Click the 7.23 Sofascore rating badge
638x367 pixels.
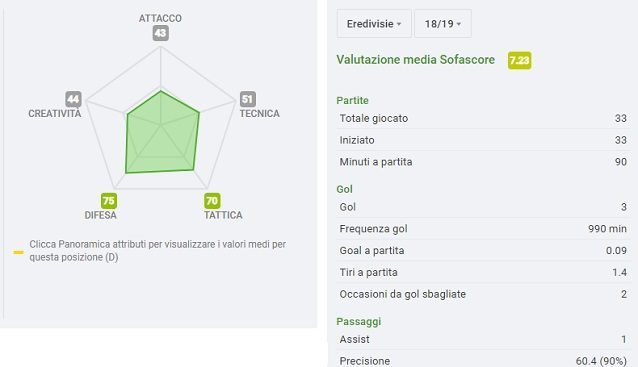click(519, 61)
